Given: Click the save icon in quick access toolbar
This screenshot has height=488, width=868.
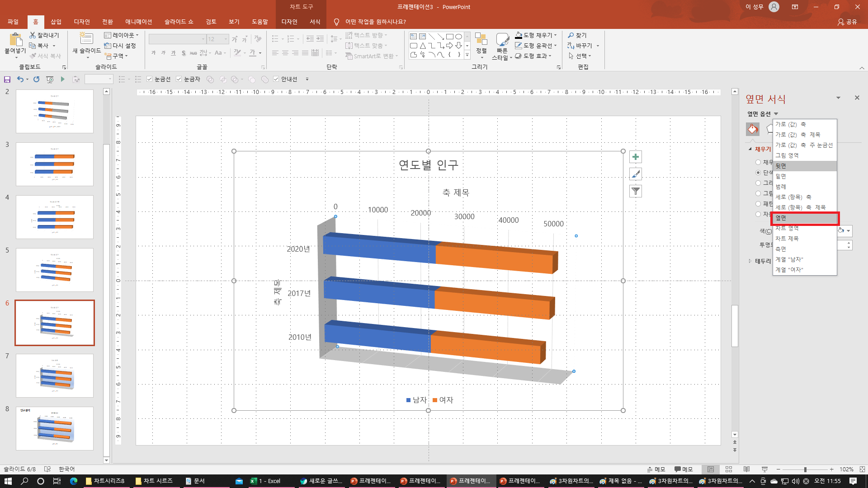Looking at the screenshot, I should pyautogui.click(x=7, y=80).
